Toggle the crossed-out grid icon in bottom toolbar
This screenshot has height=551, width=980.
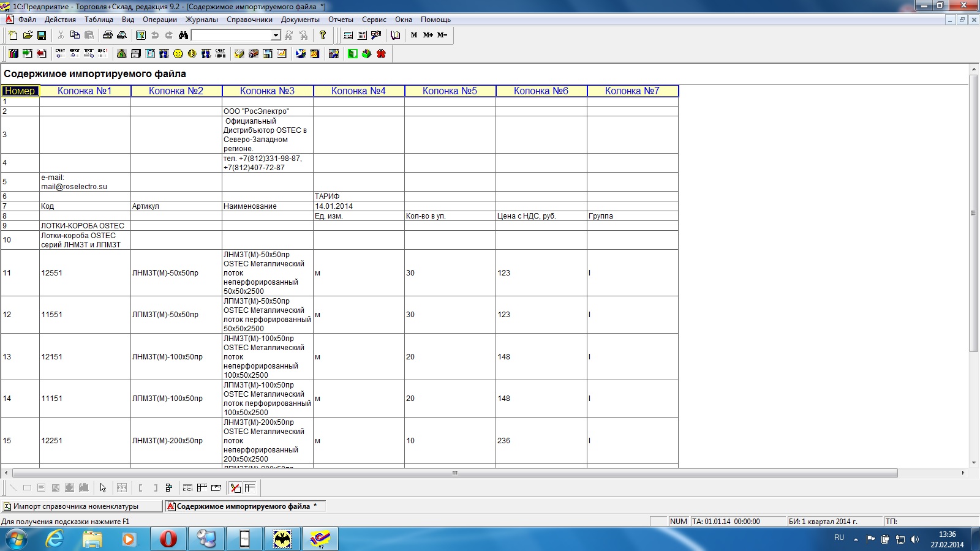click(x=236, y=488)
